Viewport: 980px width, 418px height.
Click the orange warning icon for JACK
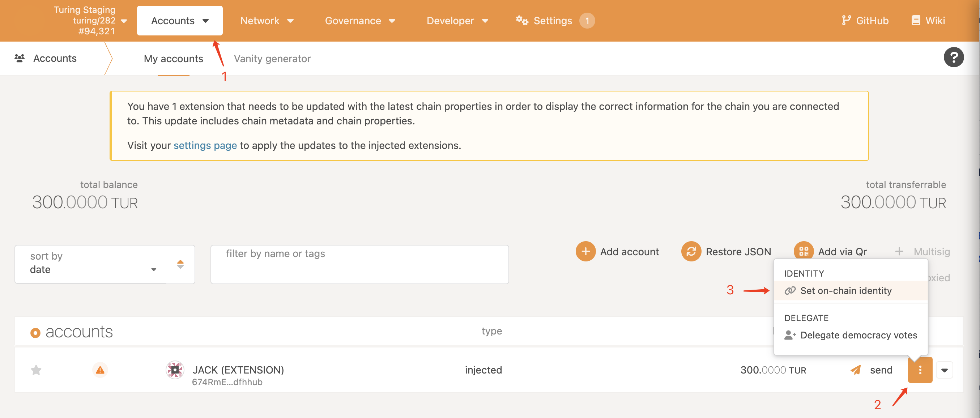100,370
